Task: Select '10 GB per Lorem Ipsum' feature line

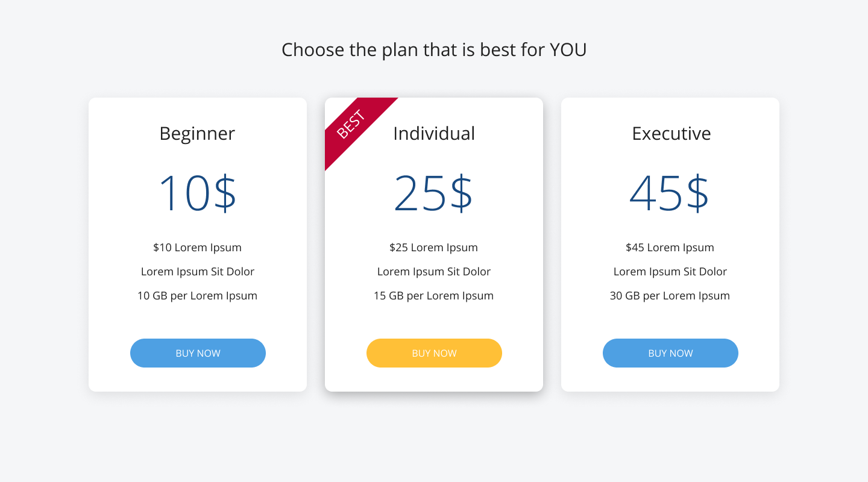Action: [x=198, y=296]
